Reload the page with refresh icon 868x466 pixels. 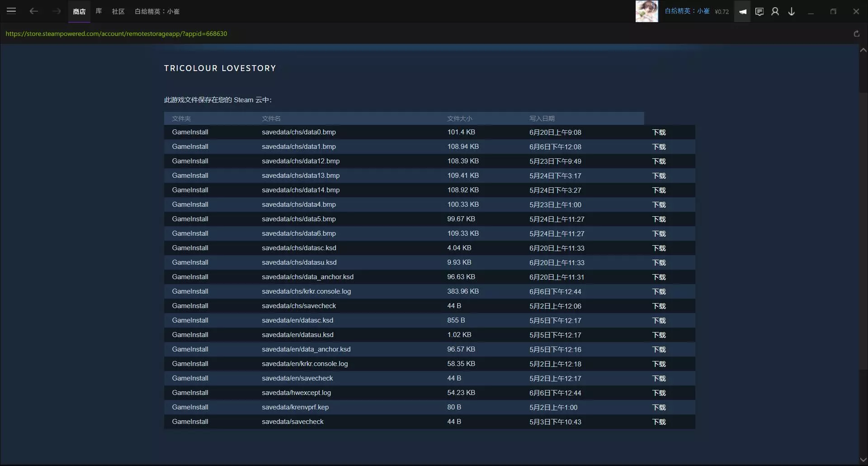click(856, 33)
